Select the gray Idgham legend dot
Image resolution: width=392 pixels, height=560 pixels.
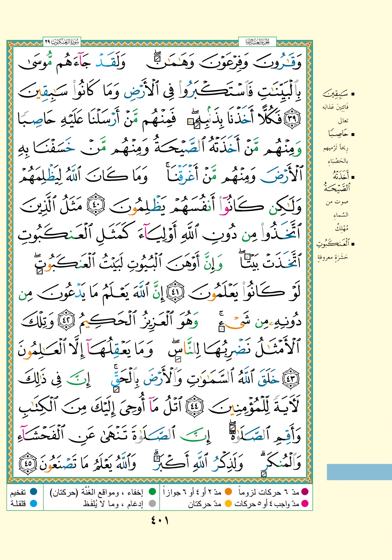(x=152, y=503)
